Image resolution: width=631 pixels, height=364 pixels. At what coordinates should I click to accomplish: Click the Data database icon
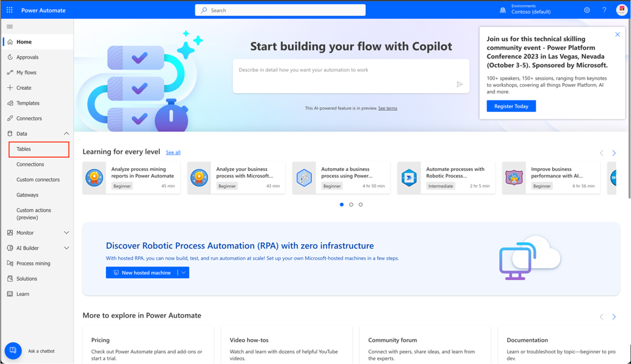coord(10,134)
